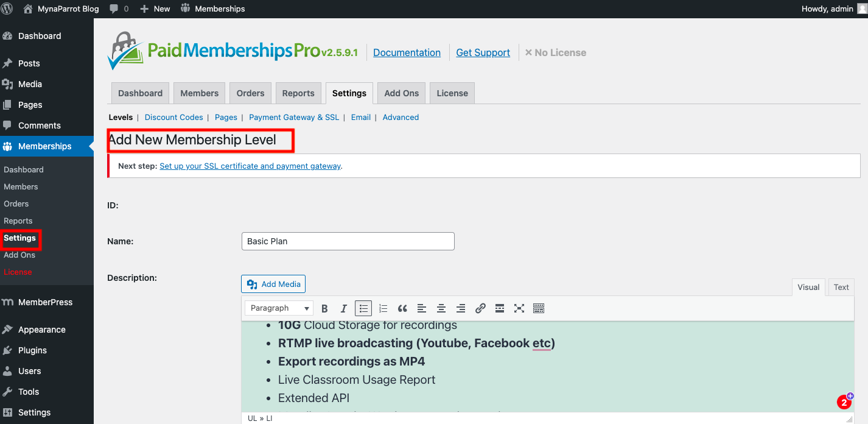
Task: Switch to the Members tab
Action: click(x=199, y=93)
